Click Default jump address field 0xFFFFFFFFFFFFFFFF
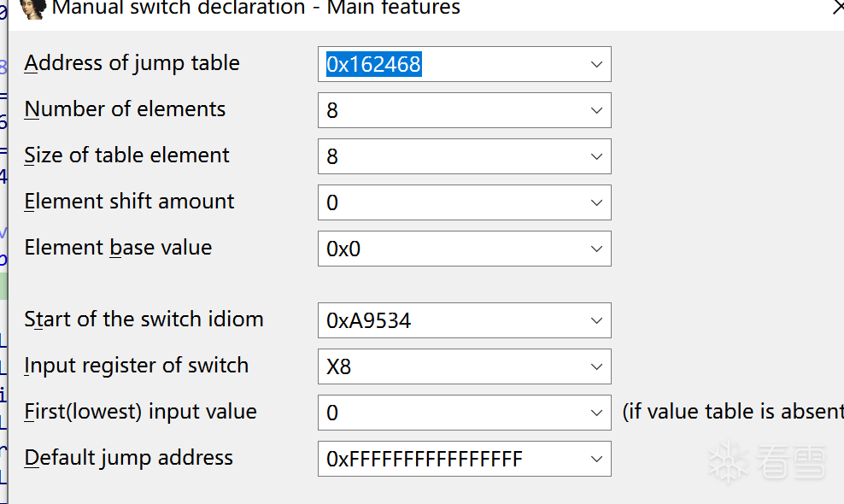Screen dimensions: 844x504 453,459
